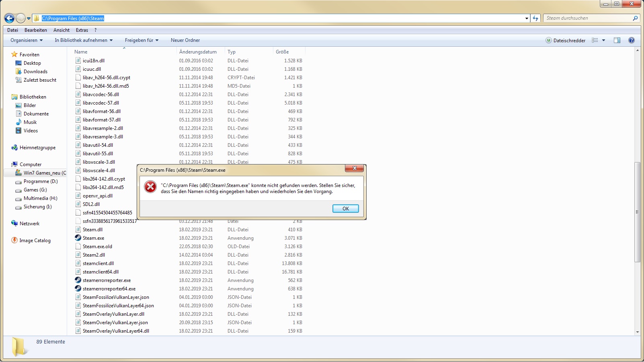Expand the address bar history dropdown

coord(527,18)
